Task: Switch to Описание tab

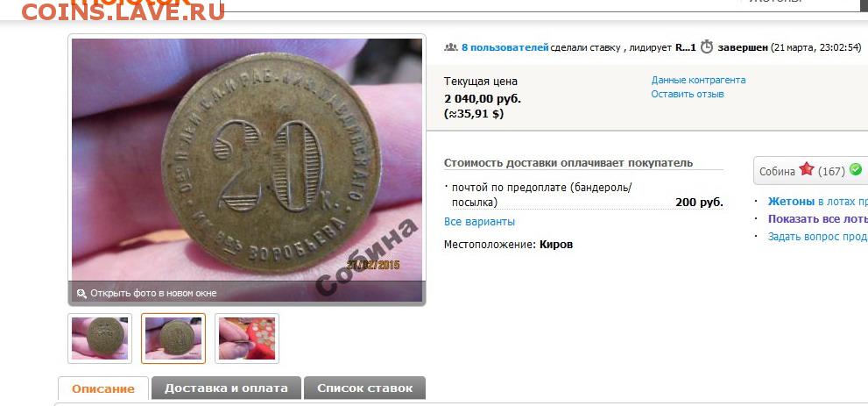Action: click(x=103, y=388)
